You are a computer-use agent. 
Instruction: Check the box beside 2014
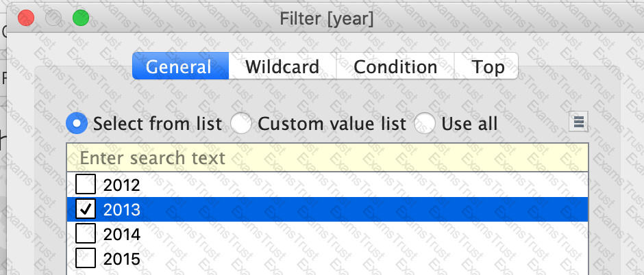click(x=86, y=234)
